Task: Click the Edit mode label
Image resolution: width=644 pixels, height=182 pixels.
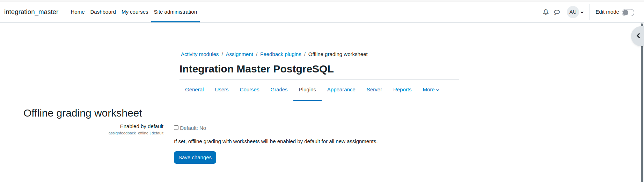Action: pos(607,12)
